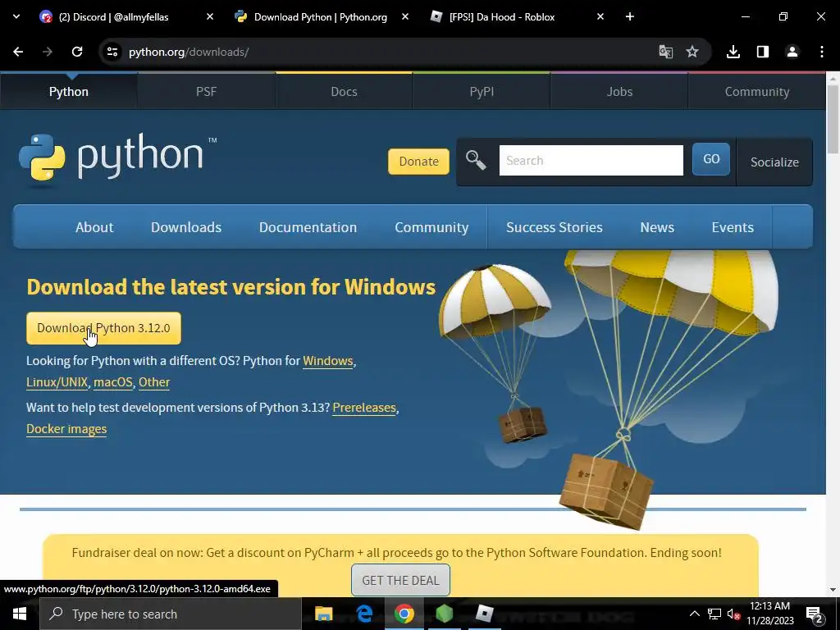Select the Download Python tab
Image resolution: width=840 pixels, height=630 pixels.
[x=321, y=17]
